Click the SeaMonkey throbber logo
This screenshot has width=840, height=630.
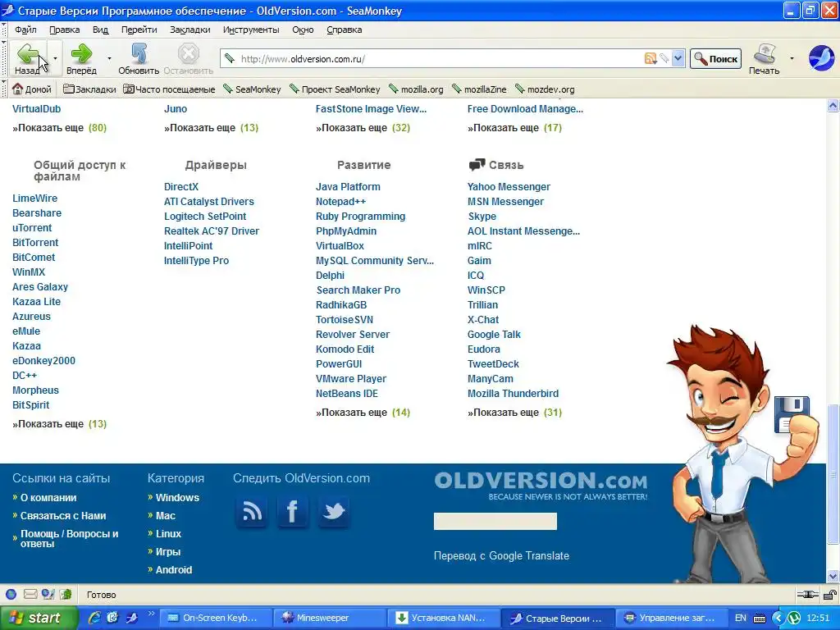pyautogui.click(x=821, y=58)
